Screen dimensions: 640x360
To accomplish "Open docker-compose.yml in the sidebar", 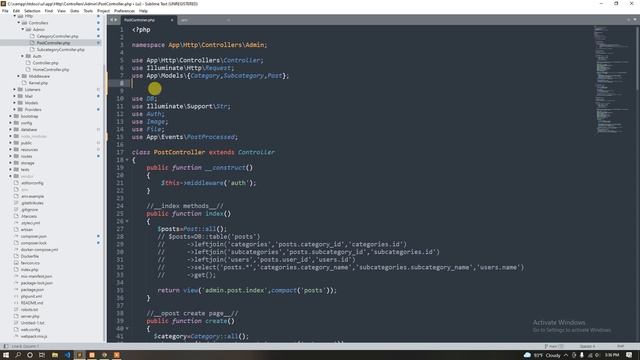I will tap(39, 249).
